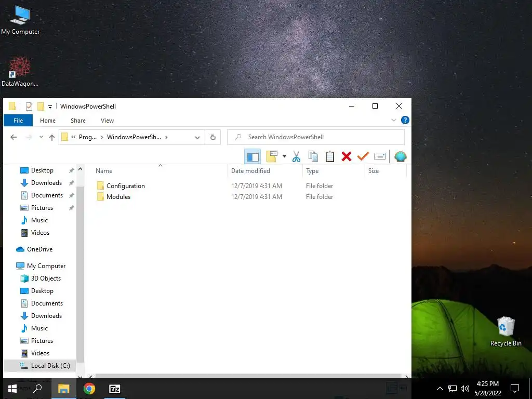
Task: Sort by Date modified column header
Action: (250, 170)
